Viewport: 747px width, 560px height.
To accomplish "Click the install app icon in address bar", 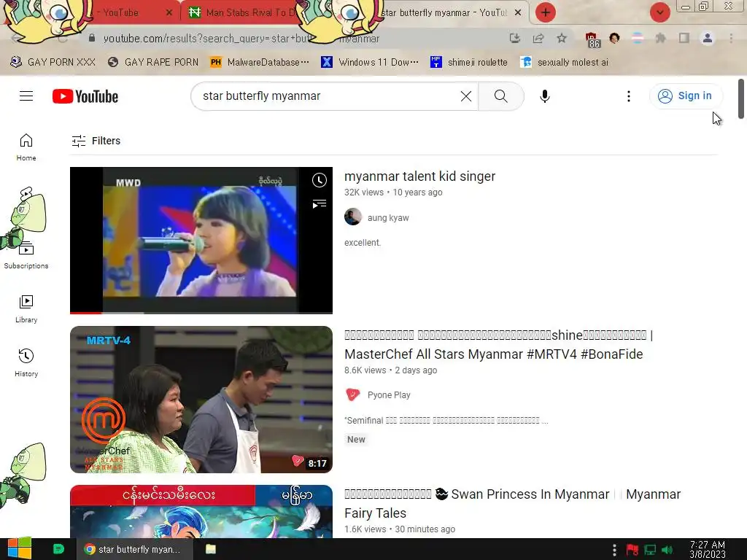I will pos(514,38).
